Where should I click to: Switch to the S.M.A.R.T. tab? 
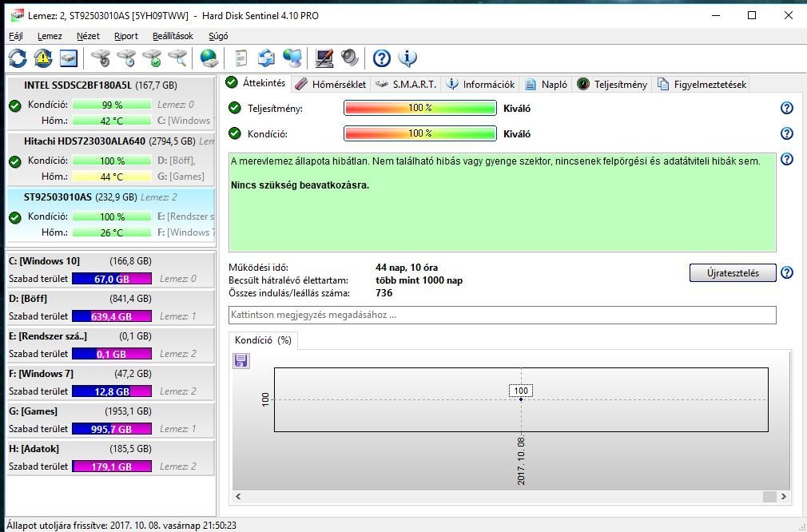tap(406, 85)
